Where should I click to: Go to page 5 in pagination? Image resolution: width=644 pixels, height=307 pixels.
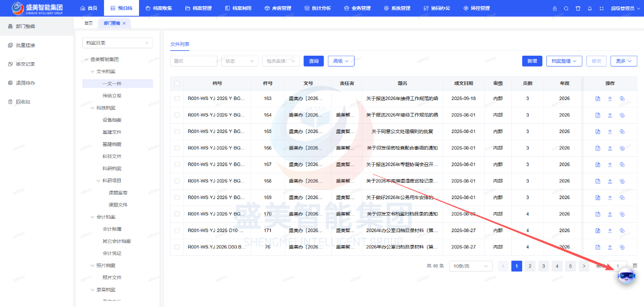(570, 266)
